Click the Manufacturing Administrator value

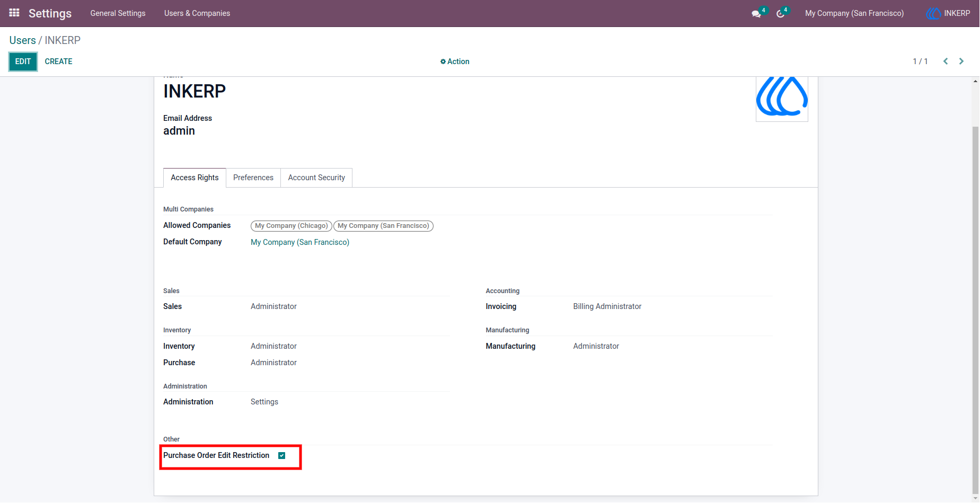coord(596,346)
